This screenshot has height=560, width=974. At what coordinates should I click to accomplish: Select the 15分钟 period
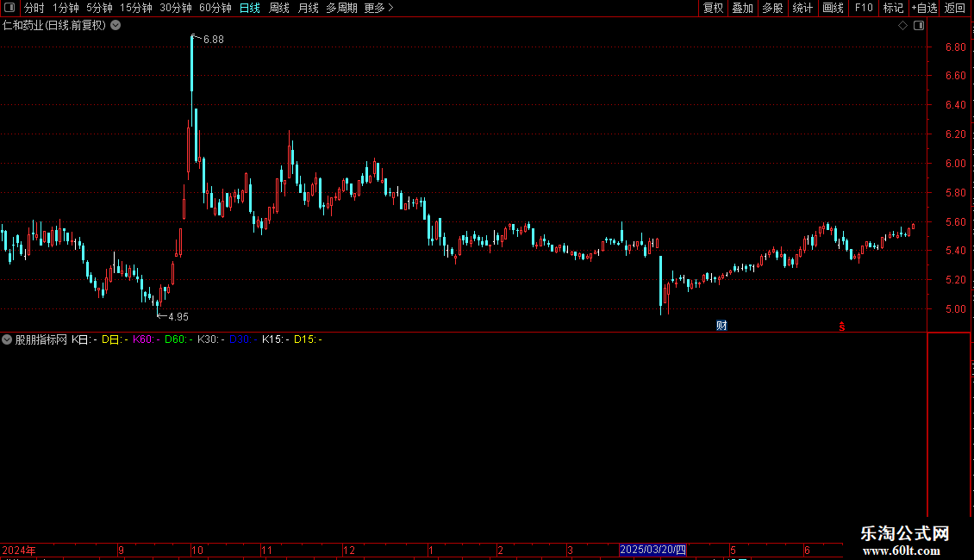pos(135,8)
